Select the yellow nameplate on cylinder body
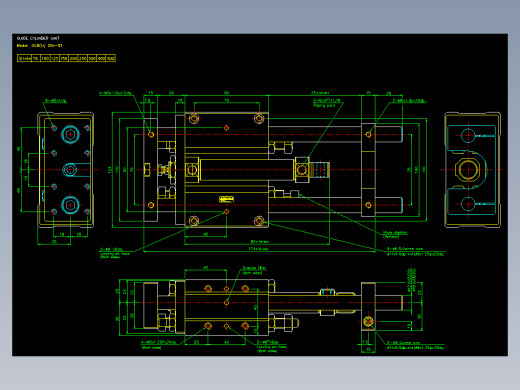This screenshot has width=520, height=390. [226, 199]
